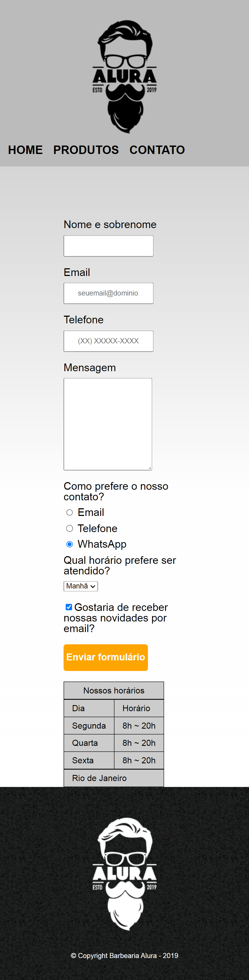249x980 pixels.
Task: Click the Mensagem textarea resize handle
Action: (x=150, y=468)
